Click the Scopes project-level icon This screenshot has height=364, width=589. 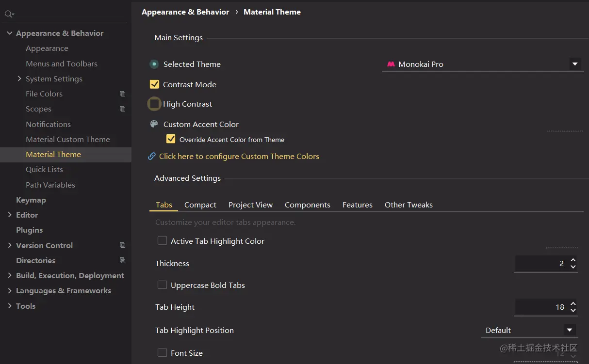(x=122, y=109)
